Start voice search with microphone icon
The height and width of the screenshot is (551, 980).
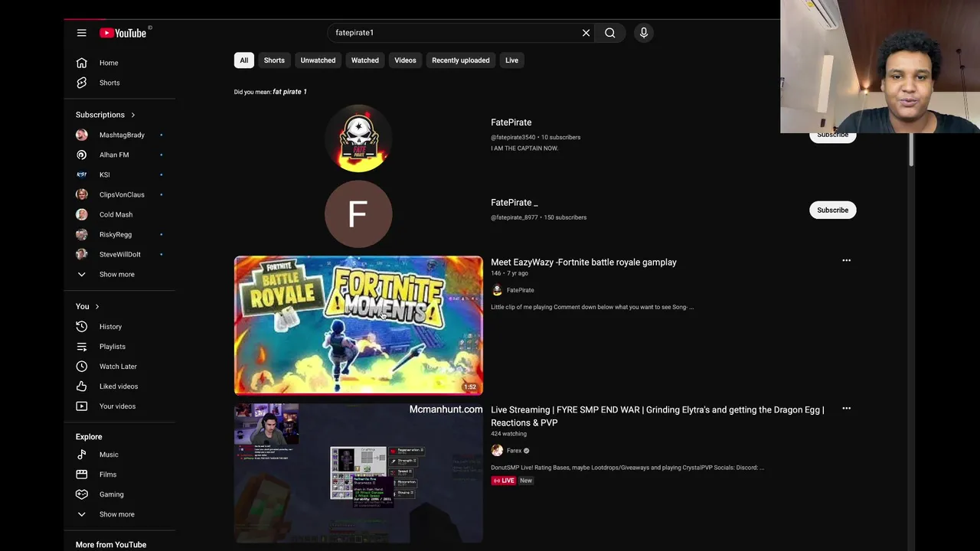pos(644,33)
